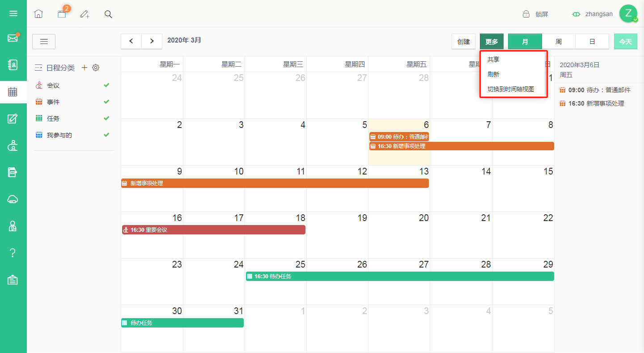Open the personal info user icon
This screenshot has width=644, height=353.
(x=13, y=226)
